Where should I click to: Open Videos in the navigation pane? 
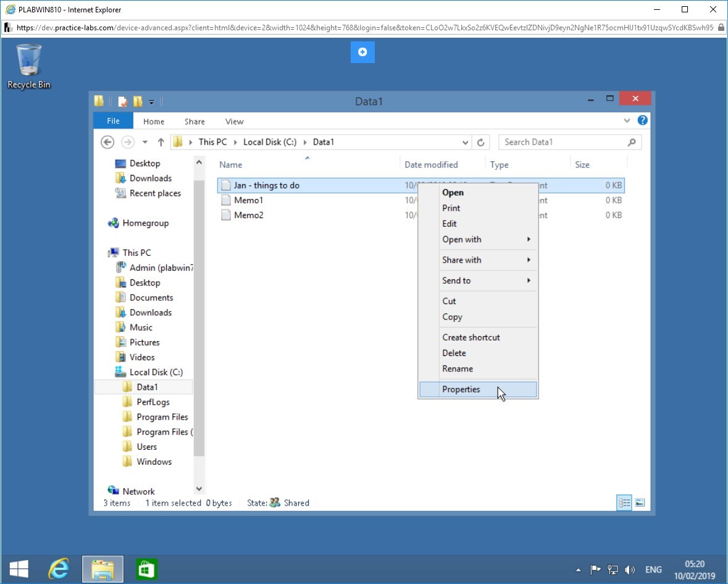click(x=135, y=357)
